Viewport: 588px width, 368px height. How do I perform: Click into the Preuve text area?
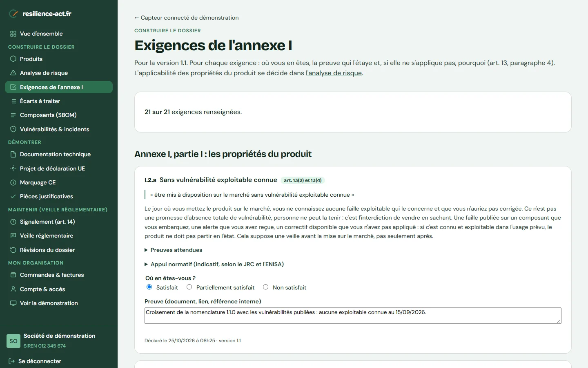(x=353, y=316)
